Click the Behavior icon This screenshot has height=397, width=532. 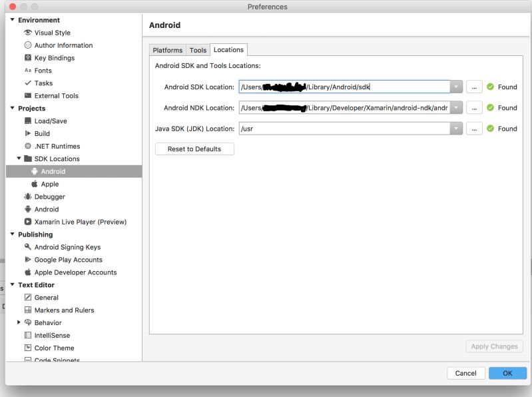point(28,322)
